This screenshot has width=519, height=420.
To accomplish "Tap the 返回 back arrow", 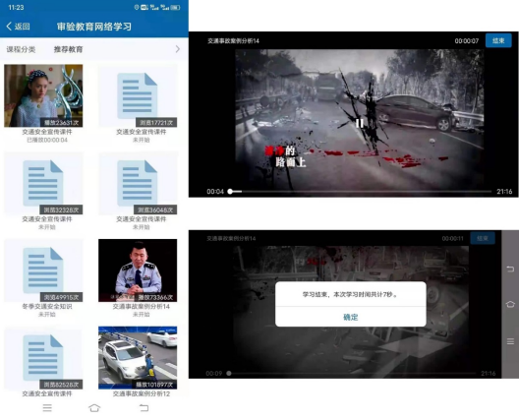I will coord(9,27).
